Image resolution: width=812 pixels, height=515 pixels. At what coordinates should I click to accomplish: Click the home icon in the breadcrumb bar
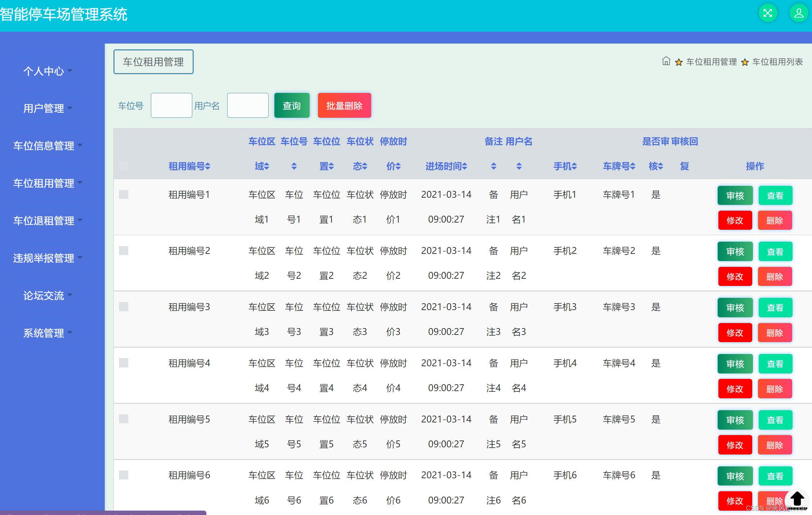click(x=666, y=61)
